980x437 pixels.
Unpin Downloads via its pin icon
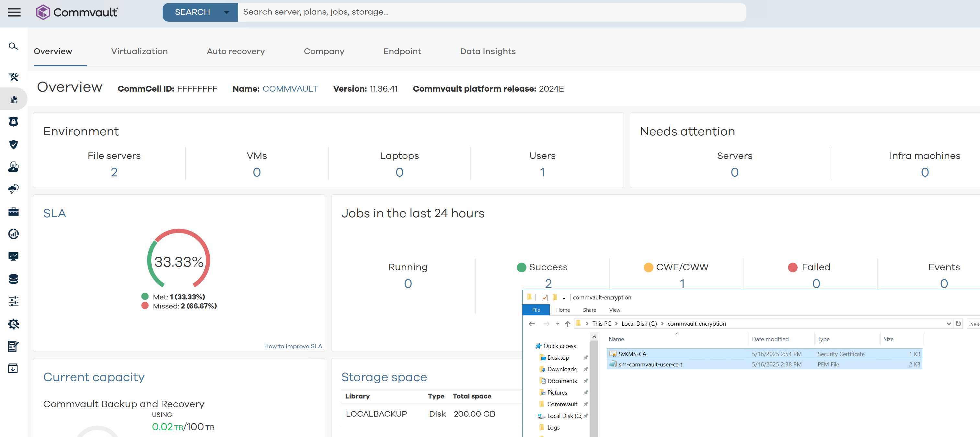point(586,369)
